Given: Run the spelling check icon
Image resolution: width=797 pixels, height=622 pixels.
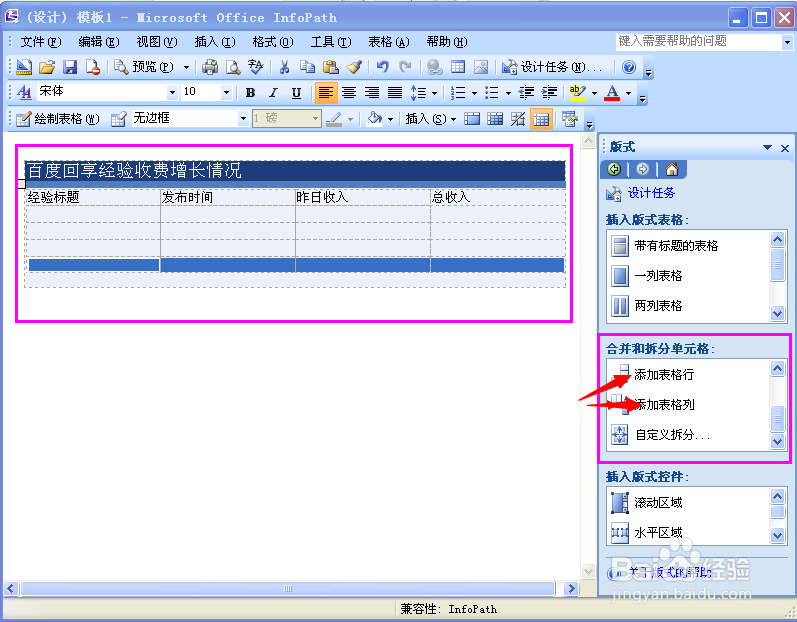Looking at the screenshot, I should click(x=255, y=67).
